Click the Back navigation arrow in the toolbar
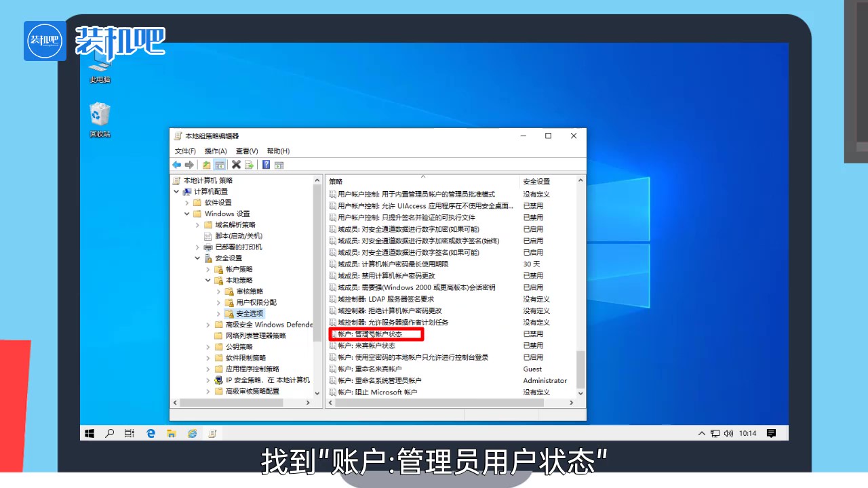The image size is (868, 488). [x=176, y=165]
